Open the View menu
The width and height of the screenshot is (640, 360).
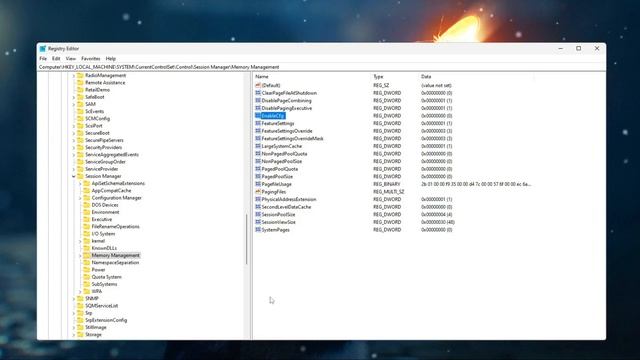click(x=71, y=59)
